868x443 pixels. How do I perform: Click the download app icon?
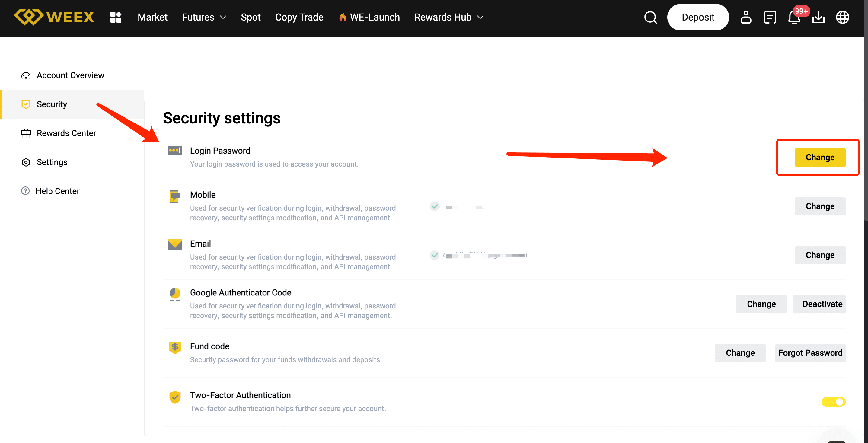[x=819, y=17]
